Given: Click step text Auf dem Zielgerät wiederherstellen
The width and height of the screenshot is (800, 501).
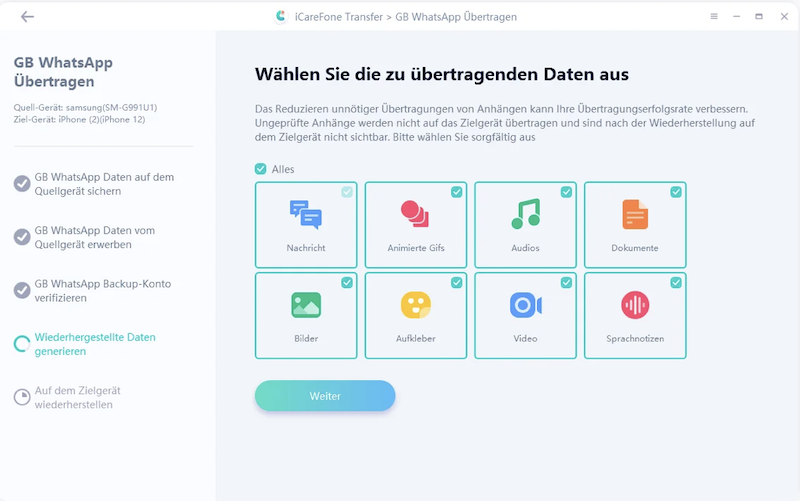Looking at the screenshot, I should tap(78, 397).
